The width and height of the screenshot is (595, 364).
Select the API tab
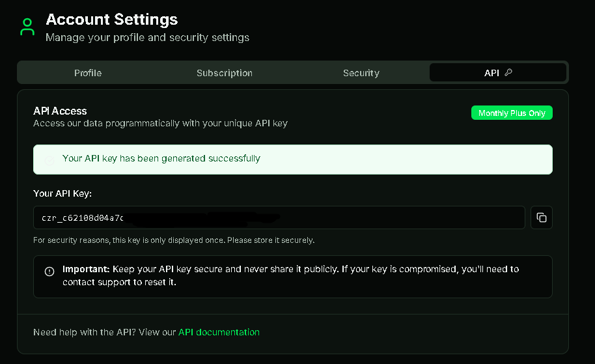[x=498, y=72]
